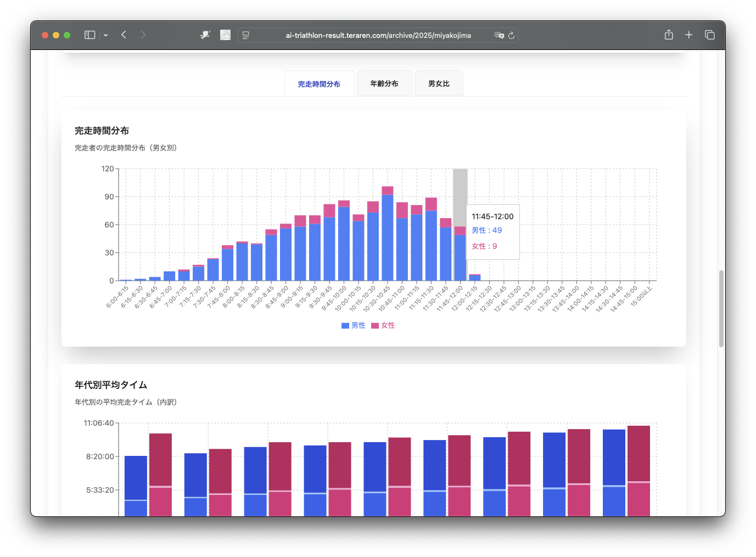Viewport: 756px width, 557px height.
Task: Click the 年代別平均タイム heading
Action: point(111,385)
